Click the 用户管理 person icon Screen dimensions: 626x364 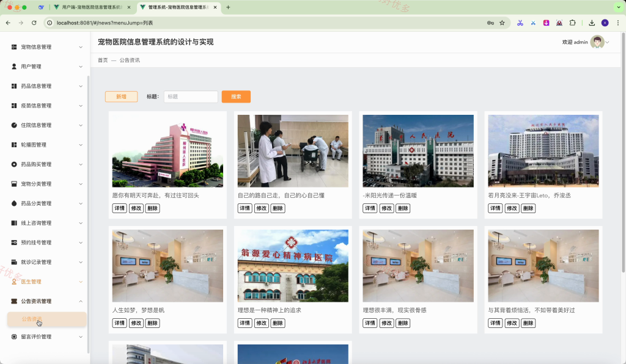(14, 67)
